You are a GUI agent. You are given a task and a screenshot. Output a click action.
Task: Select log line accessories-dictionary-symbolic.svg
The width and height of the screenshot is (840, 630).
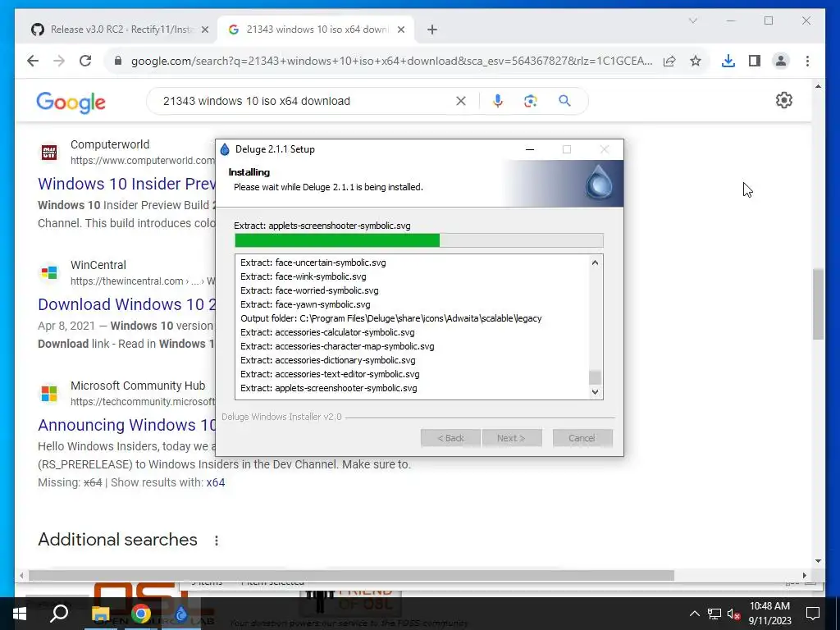click(328, 360)
